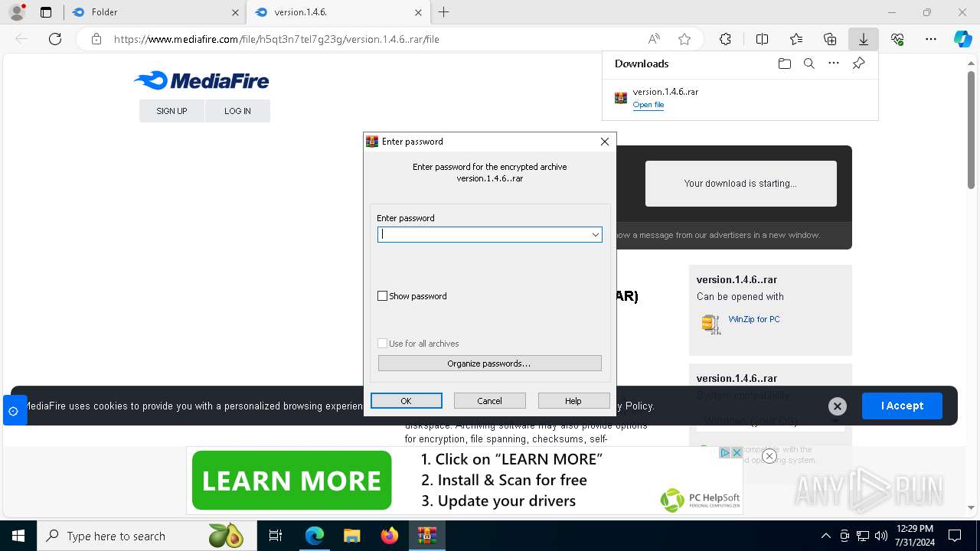Open Task View on taskbar
Viewport: 980px width, 551px height.
click(276, 536)
